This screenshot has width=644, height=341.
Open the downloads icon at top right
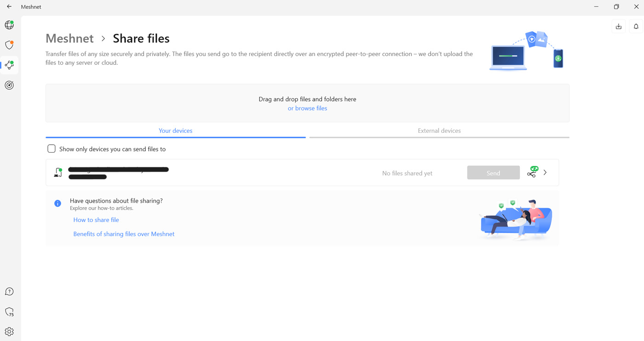tap(619, 27)
